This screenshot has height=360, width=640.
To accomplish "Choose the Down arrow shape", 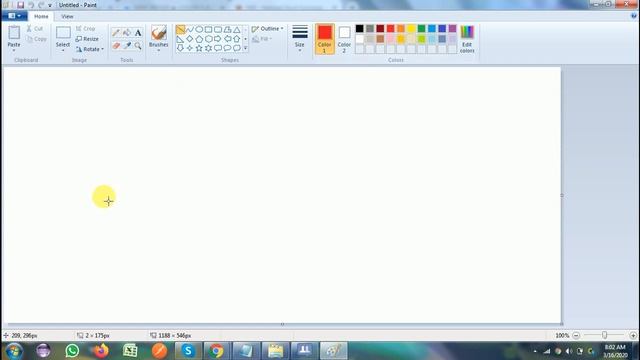I will pos(180,48).
